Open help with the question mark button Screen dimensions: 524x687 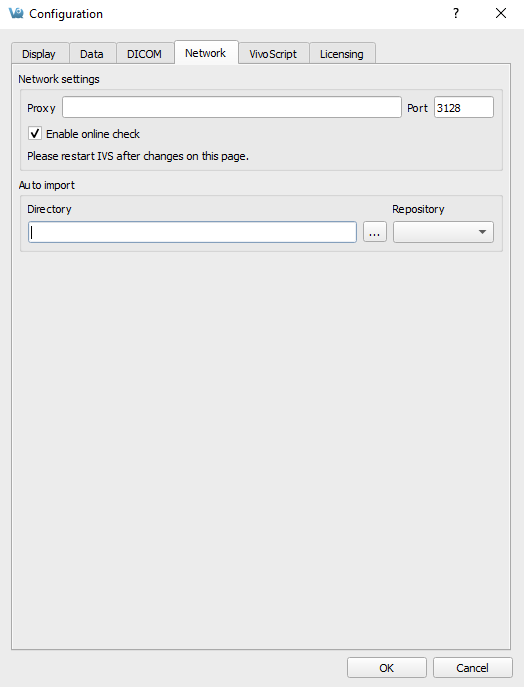click(x=456, y=14)
